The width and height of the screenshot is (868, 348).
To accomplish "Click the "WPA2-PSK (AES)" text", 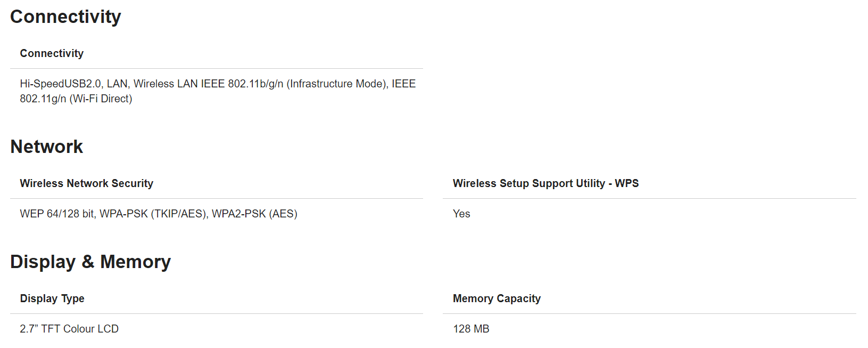I will pos(254,214).
